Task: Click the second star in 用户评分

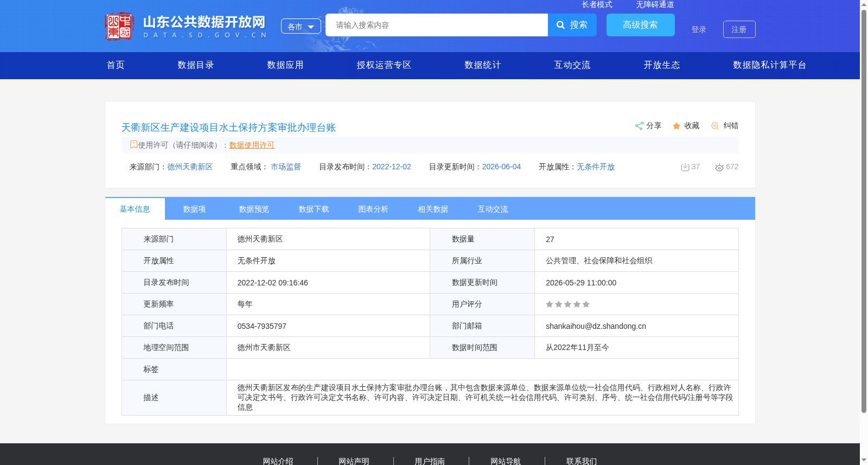Action: pos(559,304)
